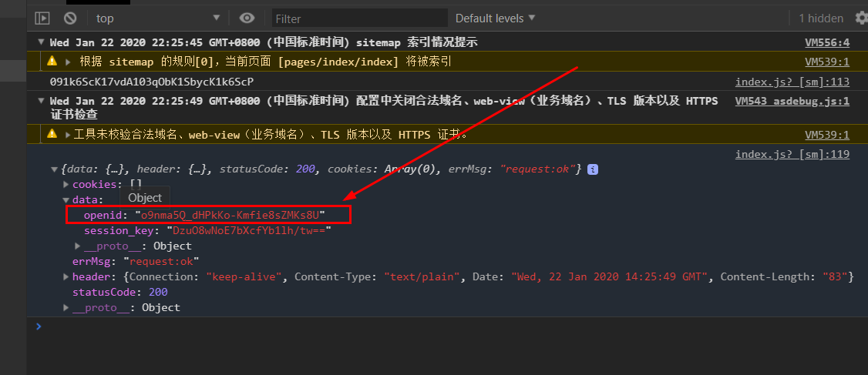Select the header Date value text
868x375 pixels.
coord(610,276)
